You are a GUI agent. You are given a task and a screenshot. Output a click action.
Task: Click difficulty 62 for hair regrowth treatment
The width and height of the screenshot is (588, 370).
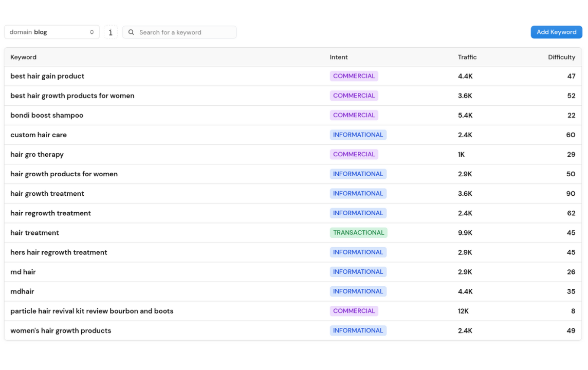coord(571,213)
